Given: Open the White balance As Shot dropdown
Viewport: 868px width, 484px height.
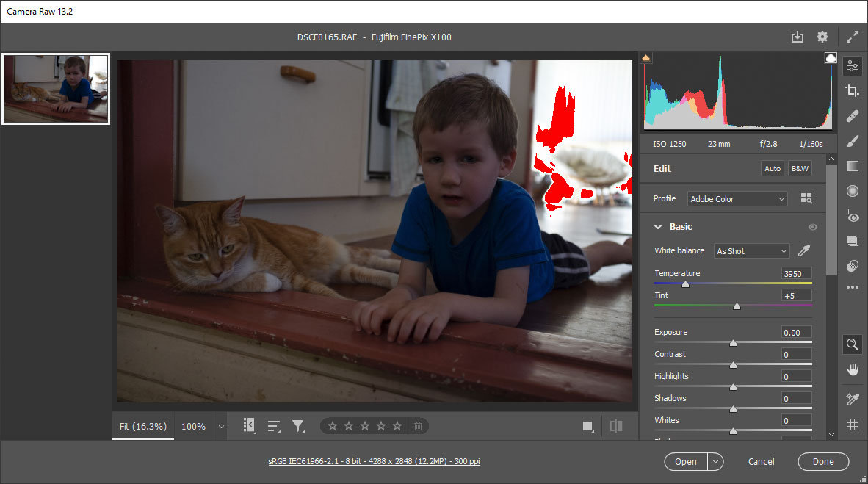Looking at the screenshot, I should coord(751,251).
